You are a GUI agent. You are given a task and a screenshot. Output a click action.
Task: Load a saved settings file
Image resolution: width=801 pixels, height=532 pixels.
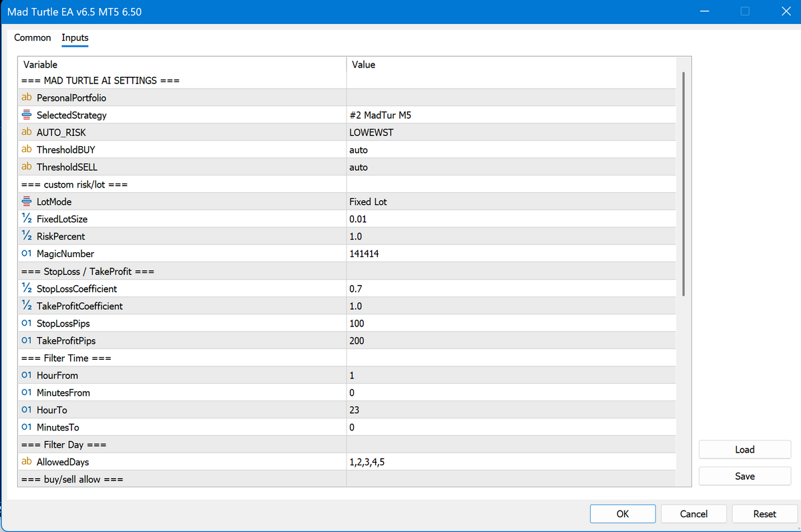(744, 450)
